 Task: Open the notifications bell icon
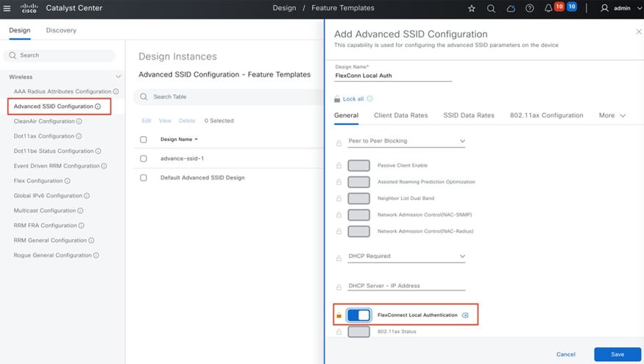(548, 8)
